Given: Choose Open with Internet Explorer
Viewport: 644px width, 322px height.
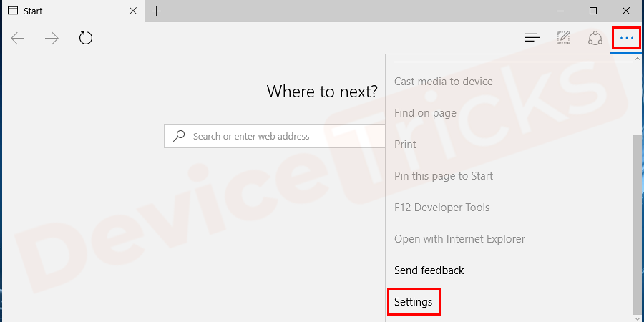Looking at the screenshot, I should 459,239.
